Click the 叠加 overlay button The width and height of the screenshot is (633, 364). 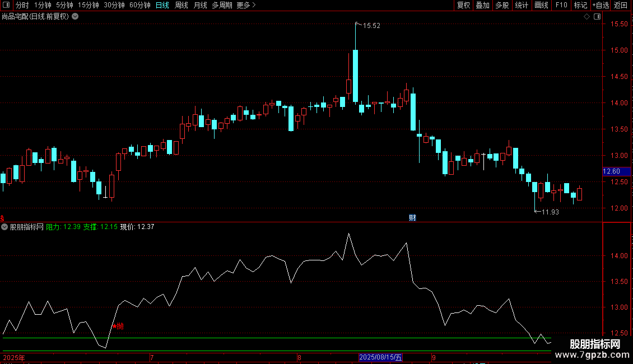[x=482, y=5]
